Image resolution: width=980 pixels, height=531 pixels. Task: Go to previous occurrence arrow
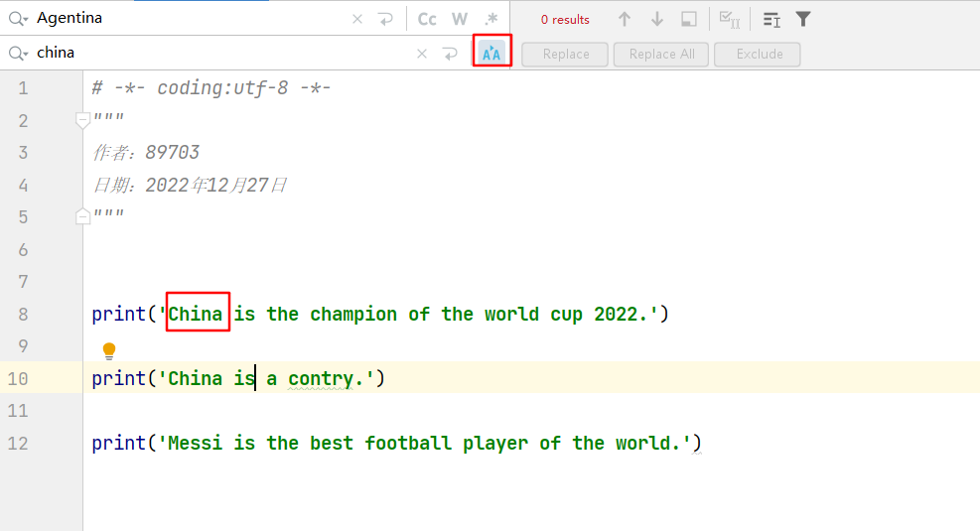(x=625, y=19)
